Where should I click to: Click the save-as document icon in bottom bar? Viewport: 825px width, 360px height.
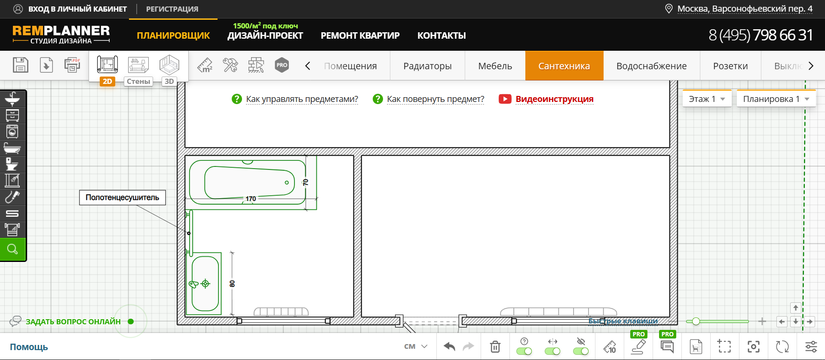[696, 346]
